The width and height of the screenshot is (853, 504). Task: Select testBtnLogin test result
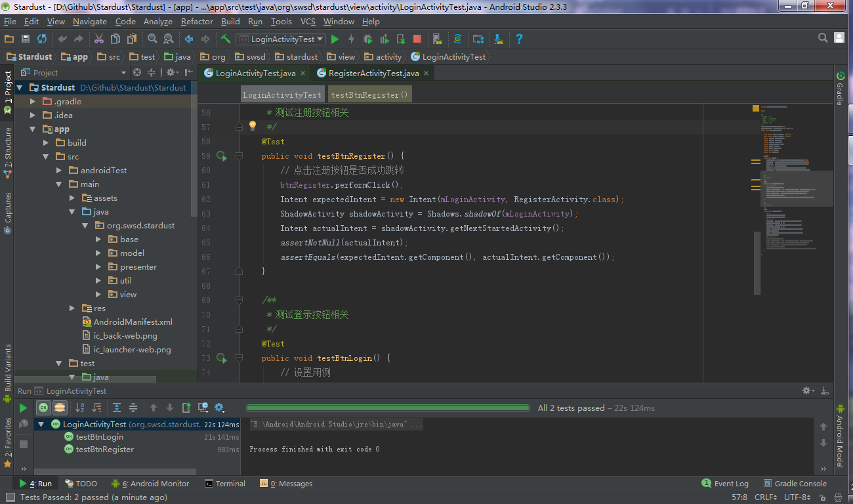pyautogui.click(x=99, y=437)
